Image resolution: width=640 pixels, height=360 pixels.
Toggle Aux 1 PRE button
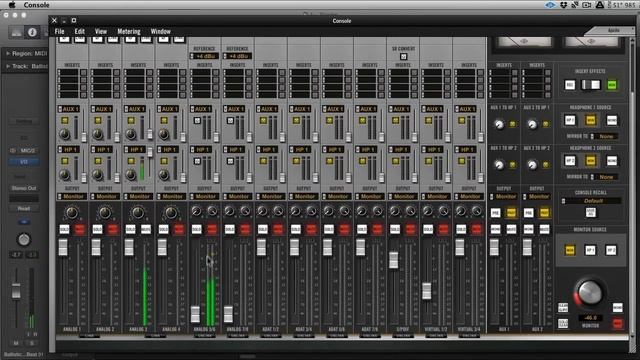tap(495, 213)
